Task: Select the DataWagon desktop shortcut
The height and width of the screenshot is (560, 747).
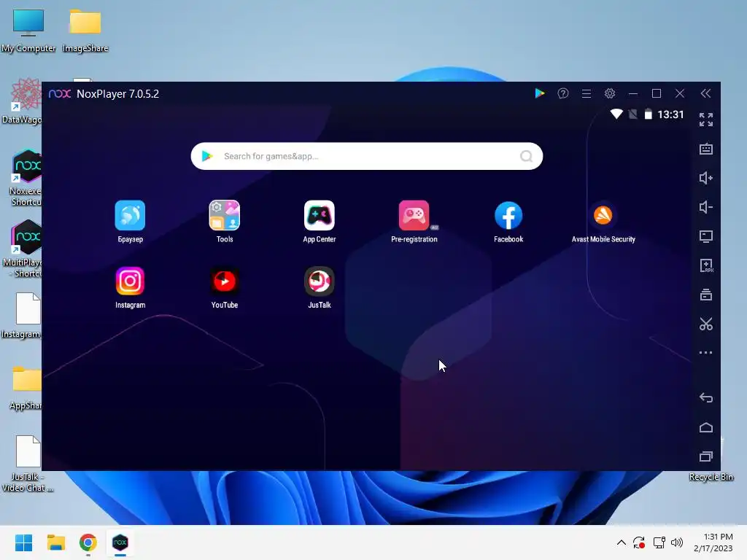Action: click(x=21, y=101)
